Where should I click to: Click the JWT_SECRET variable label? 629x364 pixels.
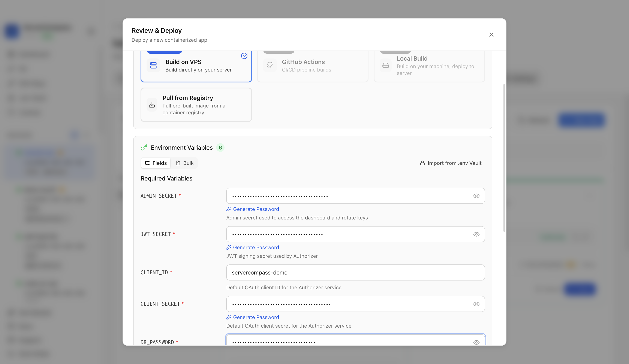[x=156, y=234]
